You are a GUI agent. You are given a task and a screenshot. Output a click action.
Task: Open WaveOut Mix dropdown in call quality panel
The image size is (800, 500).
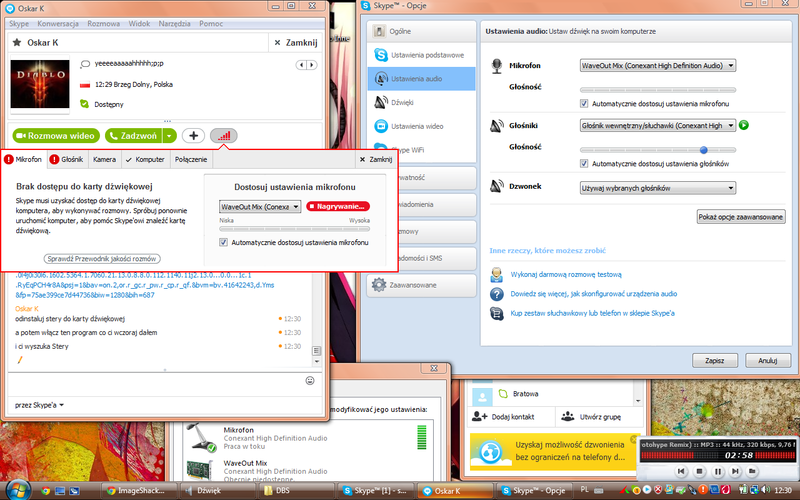tap(260, 207)
